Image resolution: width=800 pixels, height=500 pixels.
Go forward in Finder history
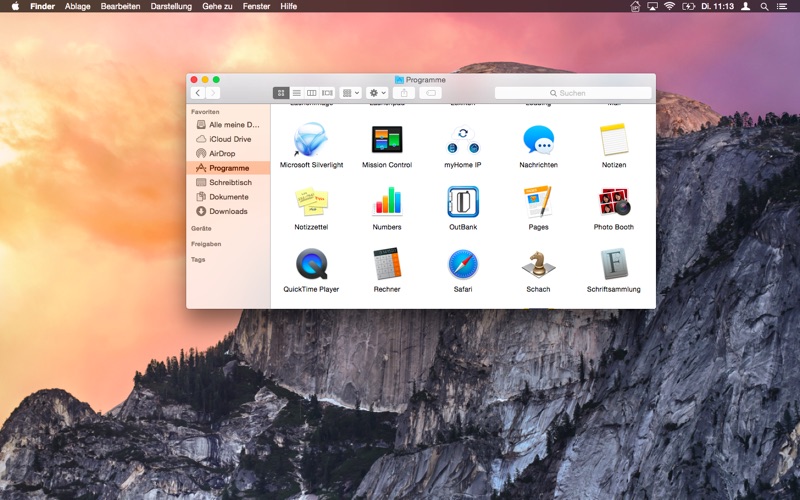click(x=213, y=93)
